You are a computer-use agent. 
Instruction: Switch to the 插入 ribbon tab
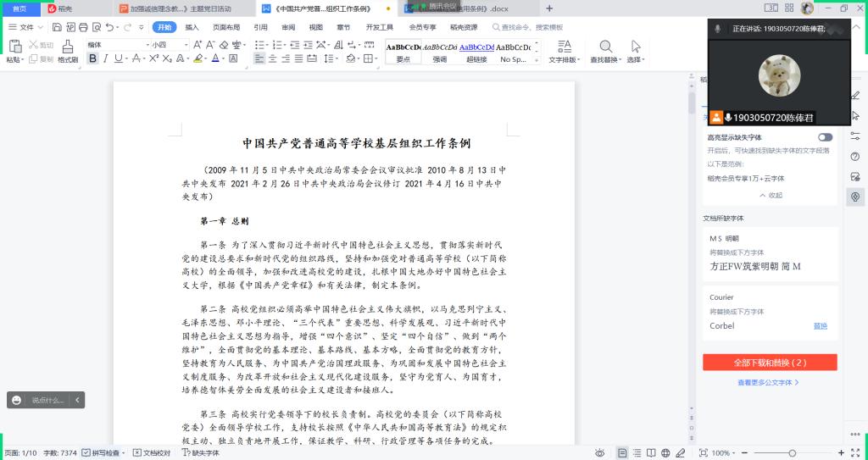[192, 27]
